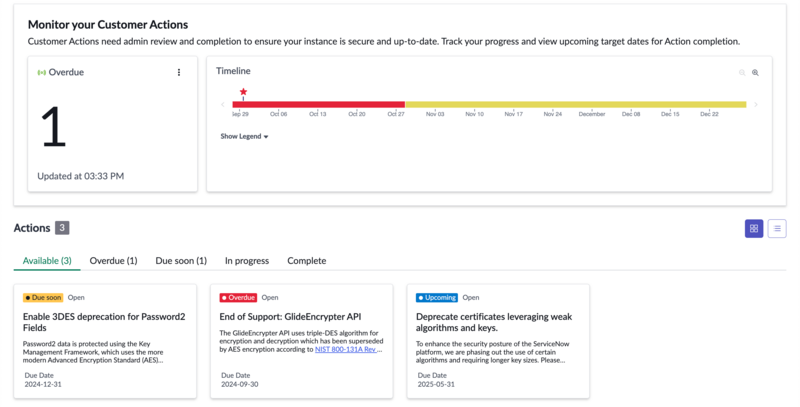Open the Overdue card three-dot menu

coord(179,72)
